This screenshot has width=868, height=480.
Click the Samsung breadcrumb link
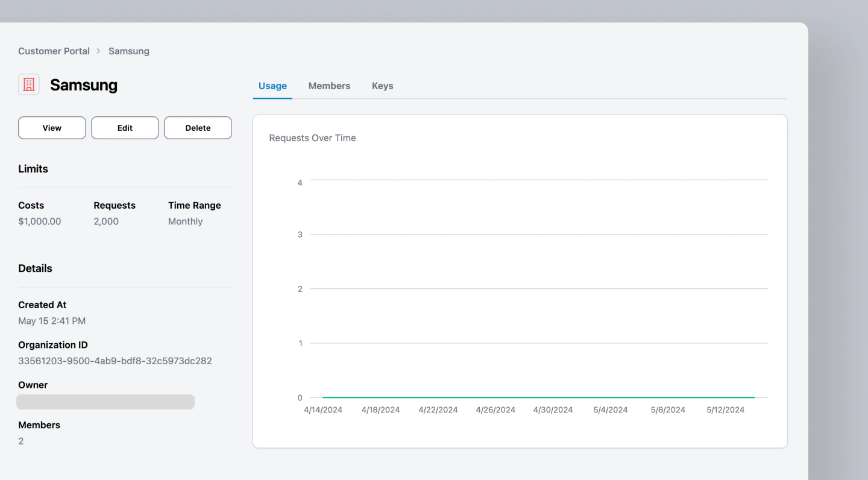click(x=128, y=51)
